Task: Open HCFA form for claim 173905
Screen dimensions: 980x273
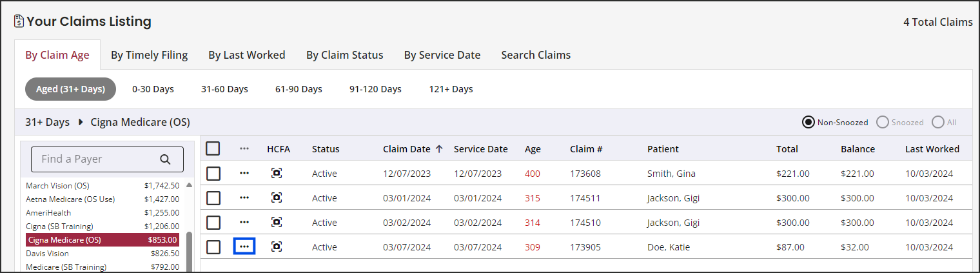Action: click(x=277, y=247)
